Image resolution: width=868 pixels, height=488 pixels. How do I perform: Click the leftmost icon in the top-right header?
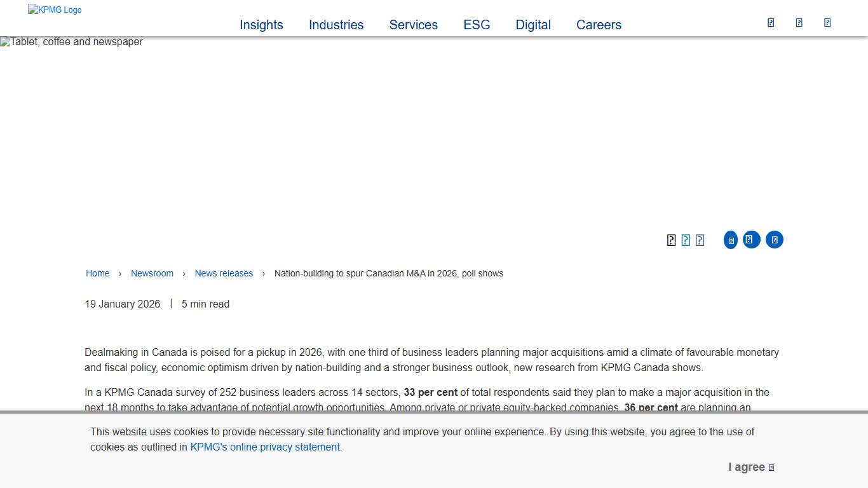point(771,23)
